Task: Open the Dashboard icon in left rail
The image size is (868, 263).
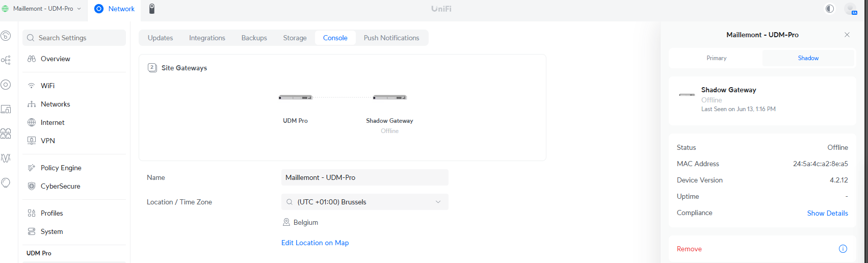Action: [6, 36]
